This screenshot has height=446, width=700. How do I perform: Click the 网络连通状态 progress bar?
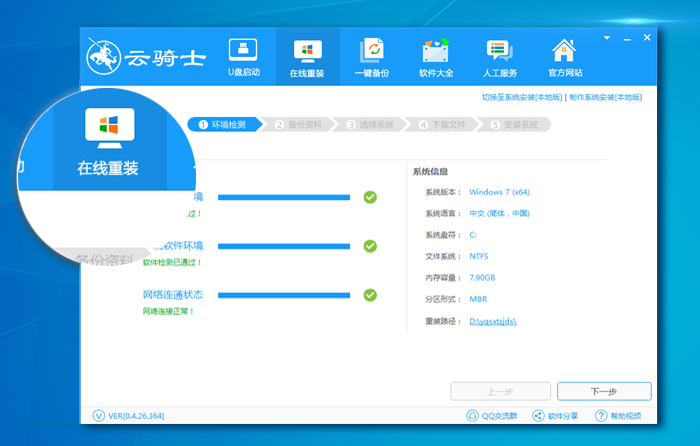[284, 295]
